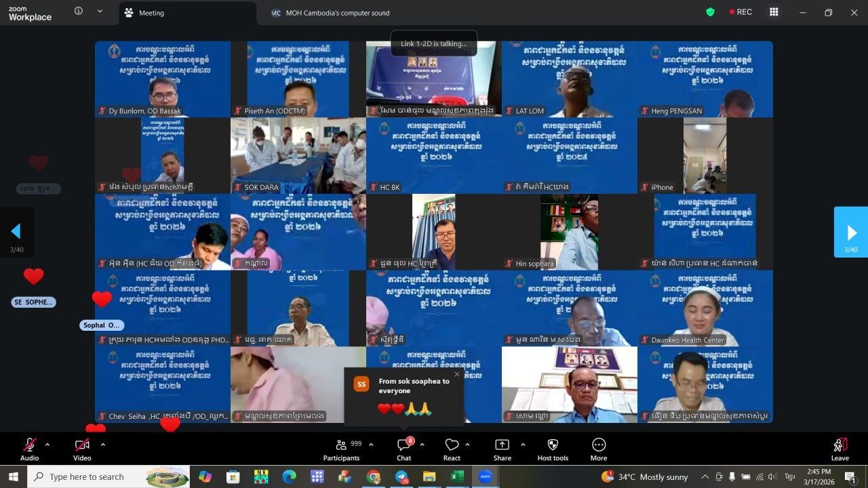This screenshot has width=868, height=488.
Task: Unmute the microphone Audio button
Action: [29, 449]
